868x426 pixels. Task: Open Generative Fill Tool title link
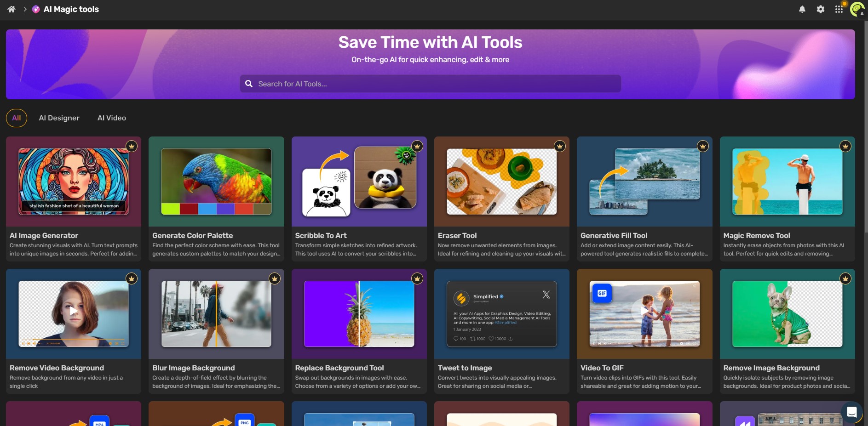click(614, 236)
